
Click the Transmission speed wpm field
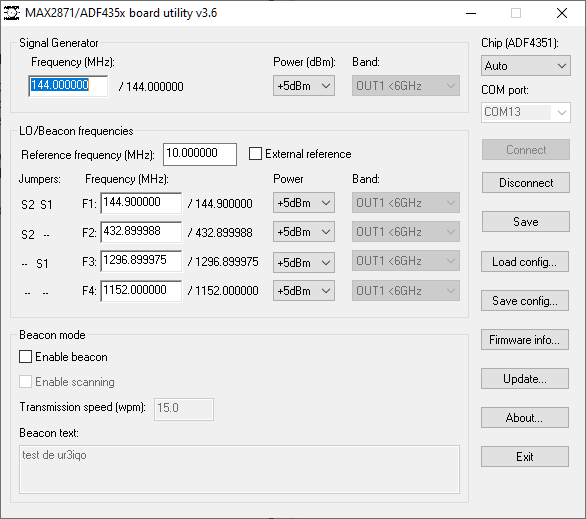pos(184,409)
